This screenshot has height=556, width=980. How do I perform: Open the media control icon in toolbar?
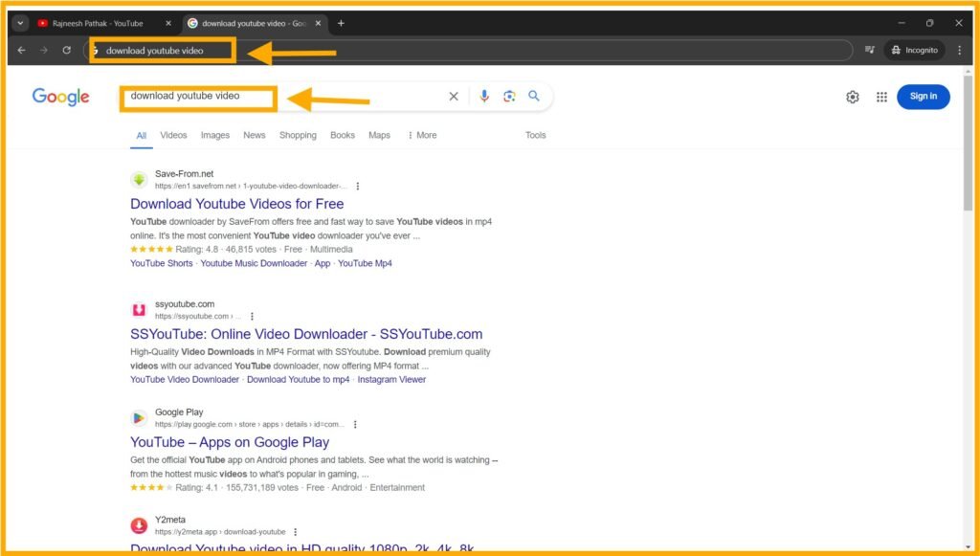[869, 50]
